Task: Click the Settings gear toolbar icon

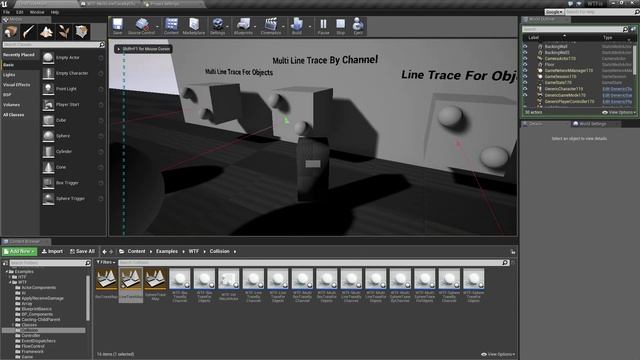Action: (x=218, y=24)
